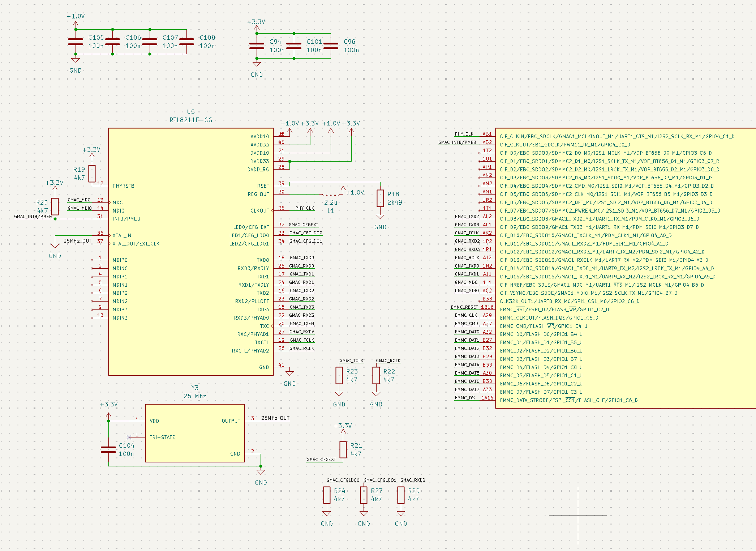Select the L1 2.2u inductor symbol
Viewport: 756px width, 551px height.
coord(331,195)
